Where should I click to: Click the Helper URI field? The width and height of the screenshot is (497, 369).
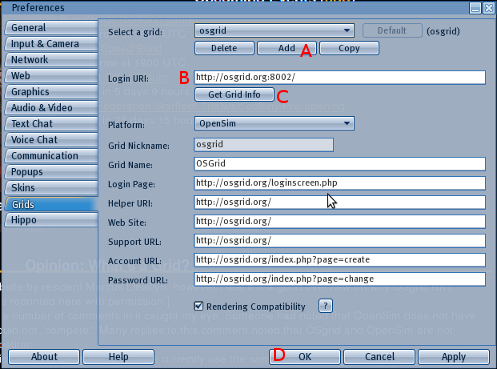pos(340,202)
